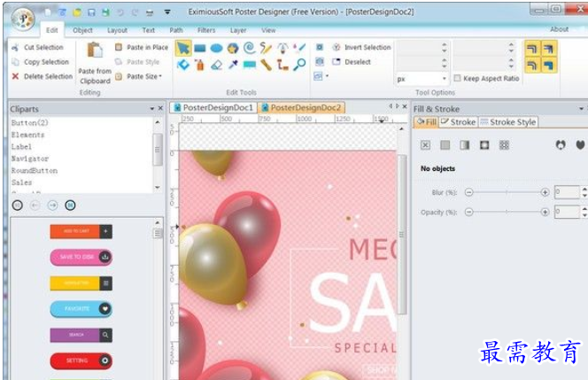Open the Filters ribbon tab
588x380 pixels.
point(206,30)
